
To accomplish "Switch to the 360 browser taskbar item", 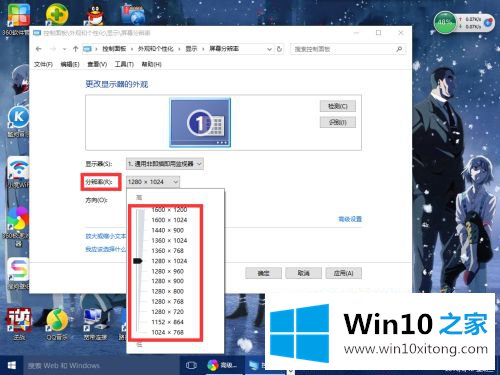I will [221, 365].
